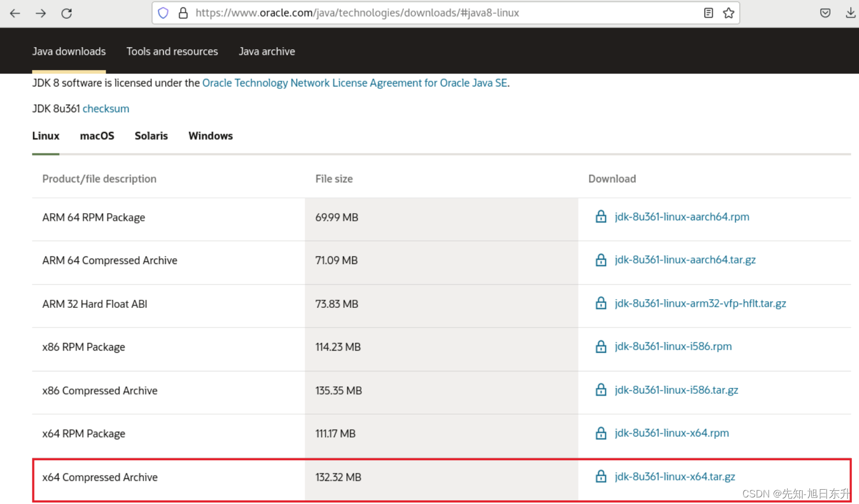Image resolution: width=859 pixels, height=504 pixels.
Task: Switch to the Windows tab
Action: tap(210, 136)
